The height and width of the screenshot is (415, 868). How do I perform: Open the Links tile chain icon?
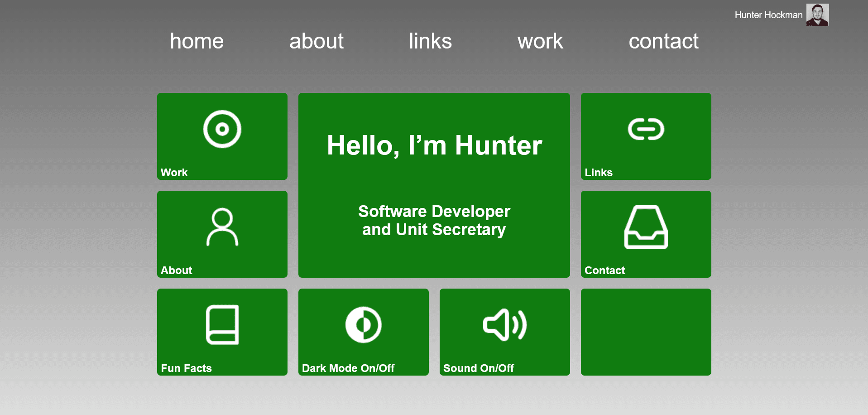point(646,129)
